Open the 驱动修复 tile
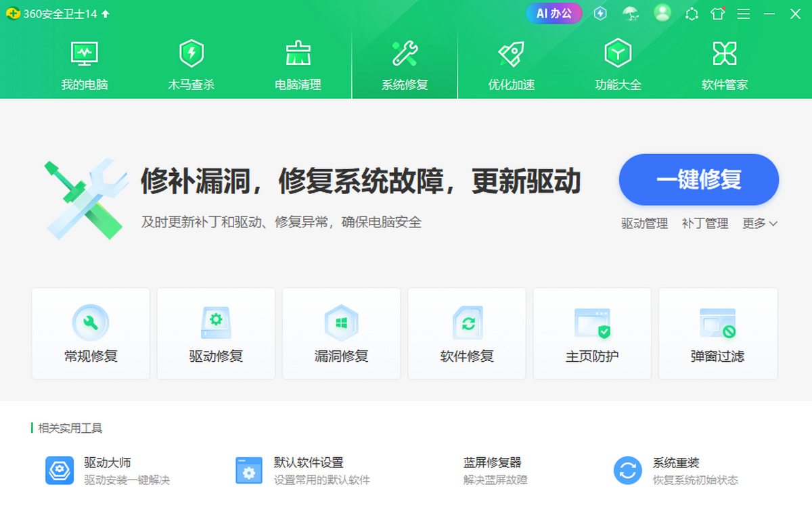This screenshot has height=514, width=812. click(216, 333)
